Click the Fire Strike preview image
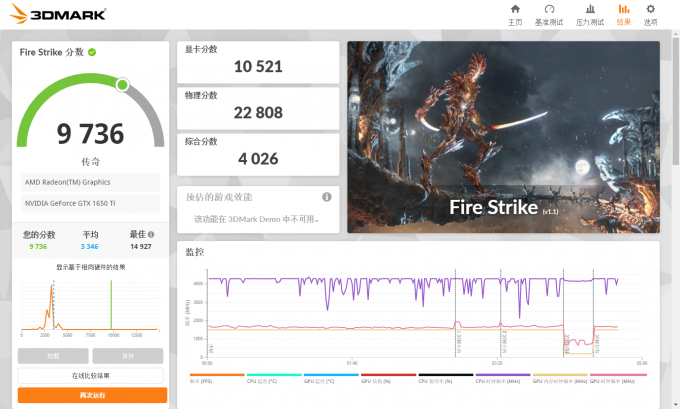The image size is (680, 409). 503,137
